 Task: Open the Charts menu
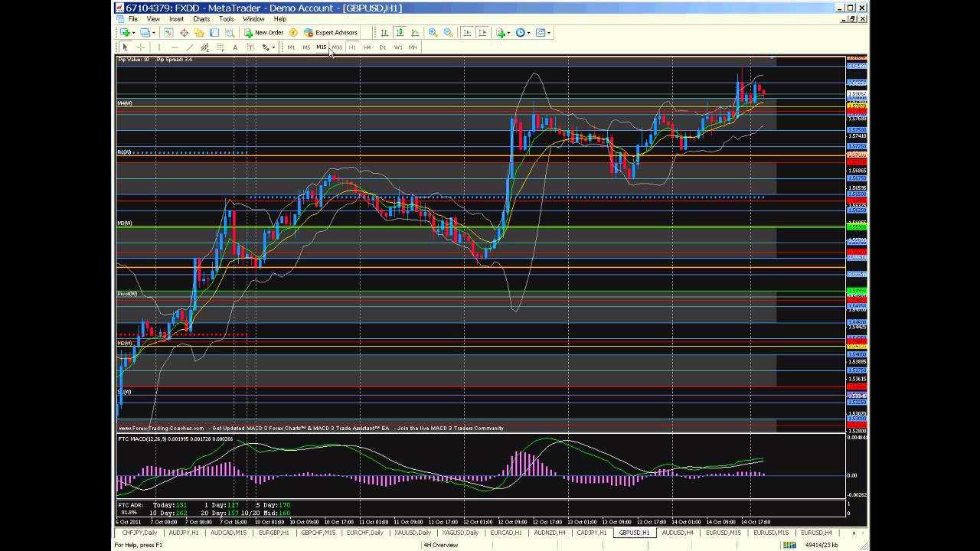[201, 19]
